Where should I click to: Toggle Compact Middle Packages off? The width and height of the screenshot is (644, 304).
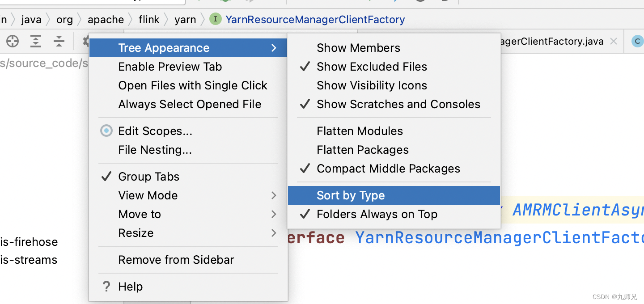point(388,169)
